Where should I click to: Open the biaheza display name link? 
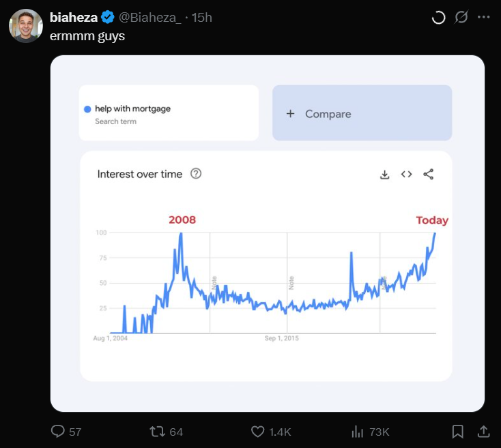coord(74,17)
